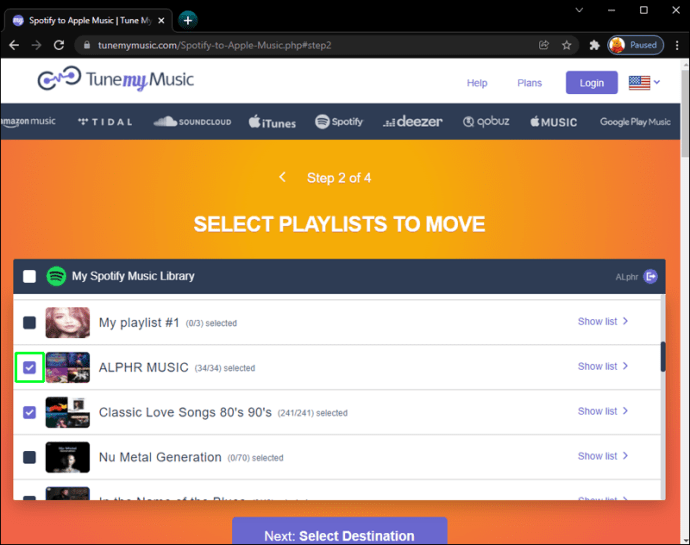
Task: Click the Step 2 of 4 text
Action: [339, 178]
